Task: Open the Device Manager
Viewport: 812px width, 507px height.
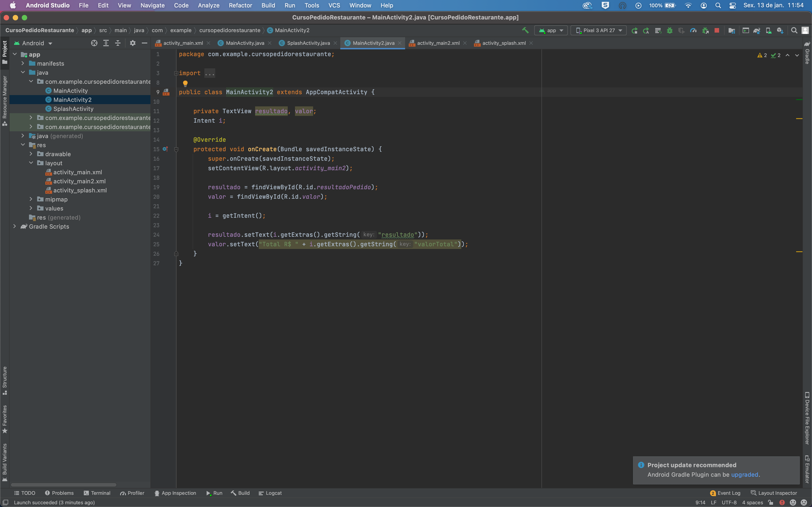Action: (768, 30)
